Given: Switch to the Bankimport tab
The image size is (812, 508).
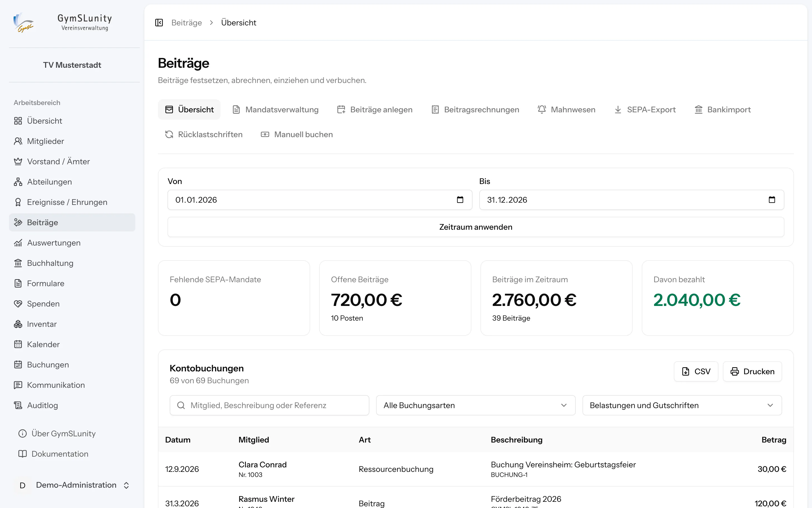Looking at the screenshot, I should [722, 110].
